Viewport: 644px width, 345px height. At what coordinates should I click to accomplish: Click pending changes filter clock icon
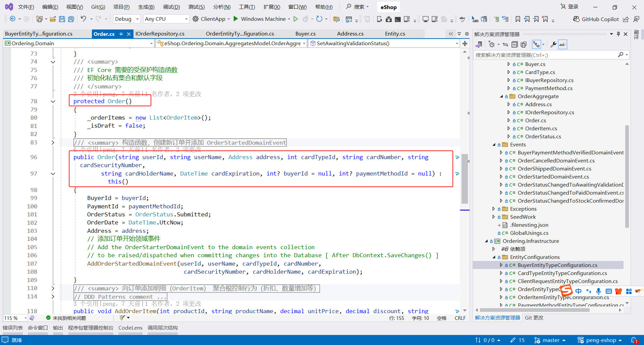492,44
